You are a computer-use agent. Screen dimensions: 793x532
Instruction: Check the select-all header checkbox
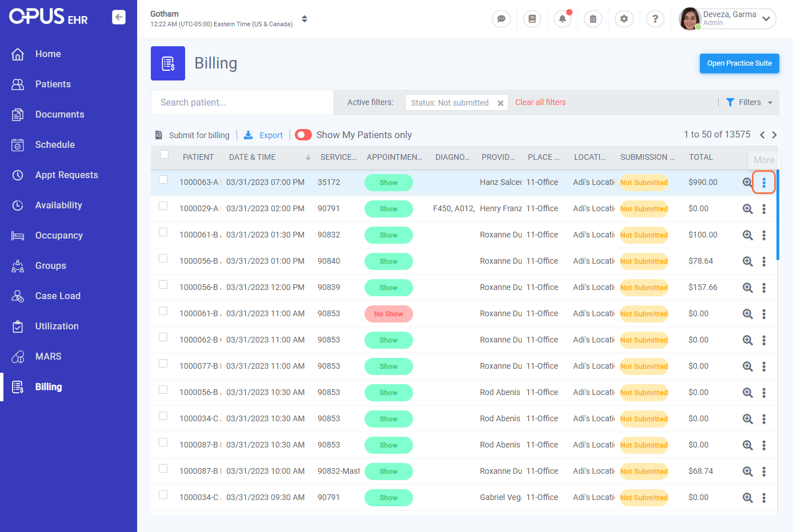tap(165, 154)
